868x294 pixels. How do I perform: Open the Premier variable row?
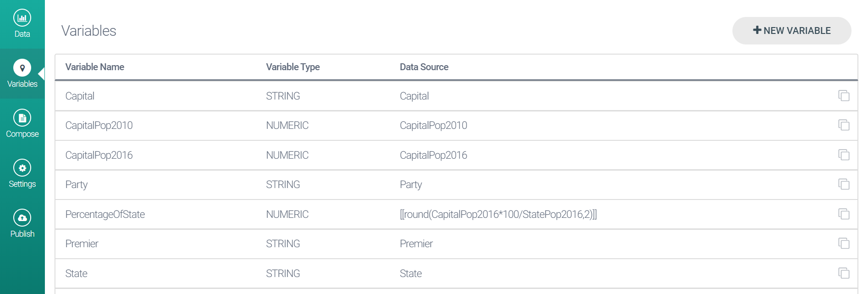coord(82,244)
